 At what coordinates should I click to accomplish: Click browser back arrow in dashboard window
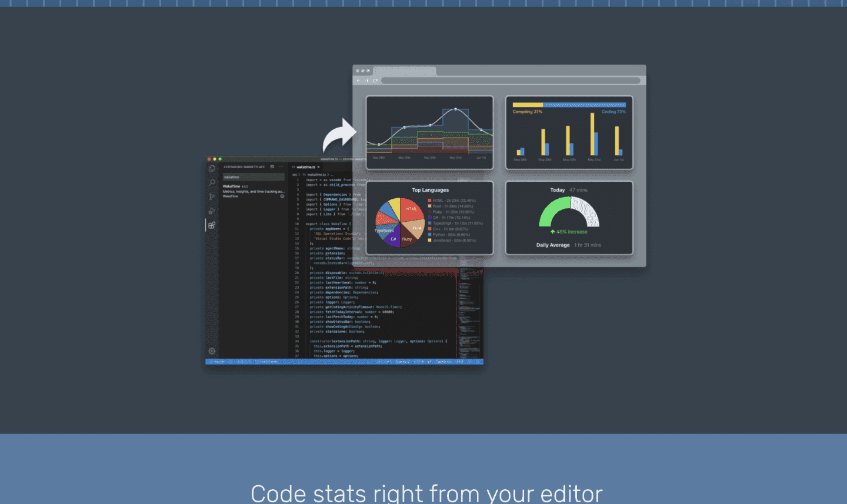tap(359, 81)
